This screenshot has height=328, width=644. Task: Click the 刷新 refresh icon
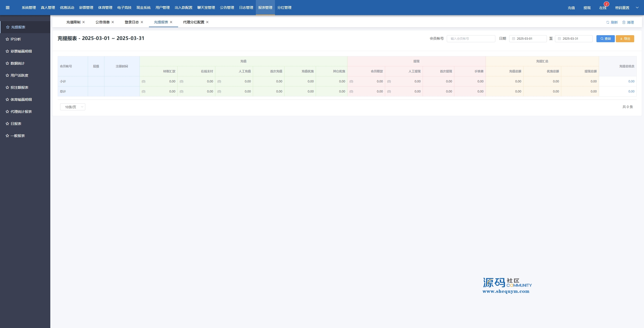coord(608,22)
